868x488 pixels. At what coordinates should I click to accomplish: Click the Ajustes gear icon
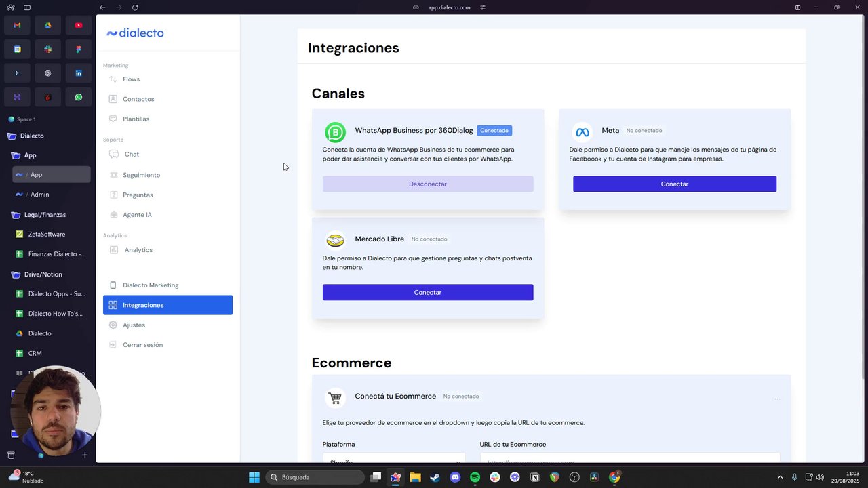pos(113,325)
